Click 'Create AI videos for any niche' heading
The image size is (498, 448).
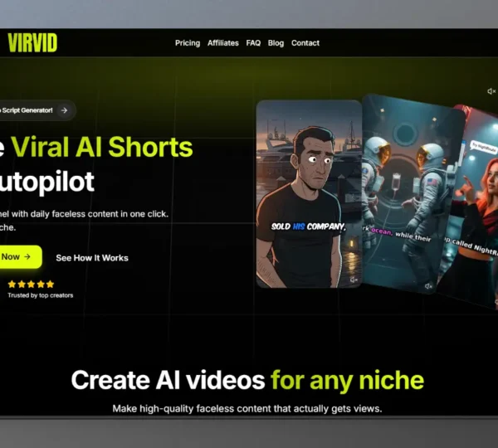(247, 380)
